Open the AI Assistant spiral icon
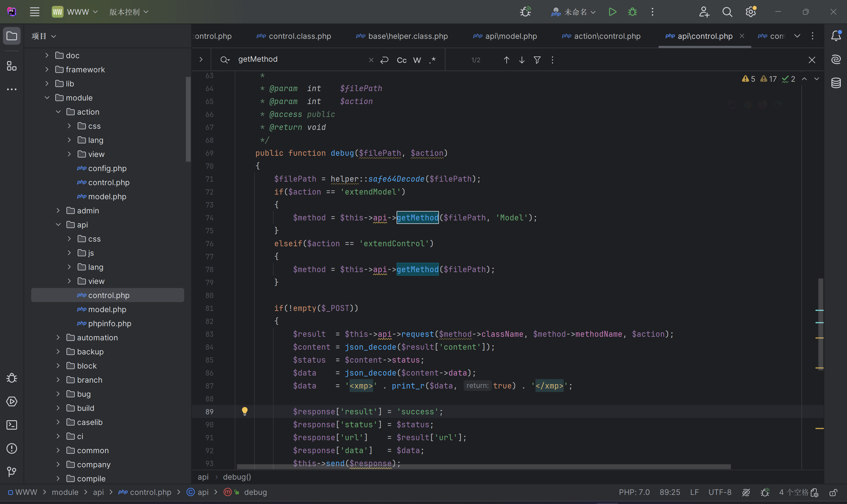847x504 pixels. (x=836, y=59)
